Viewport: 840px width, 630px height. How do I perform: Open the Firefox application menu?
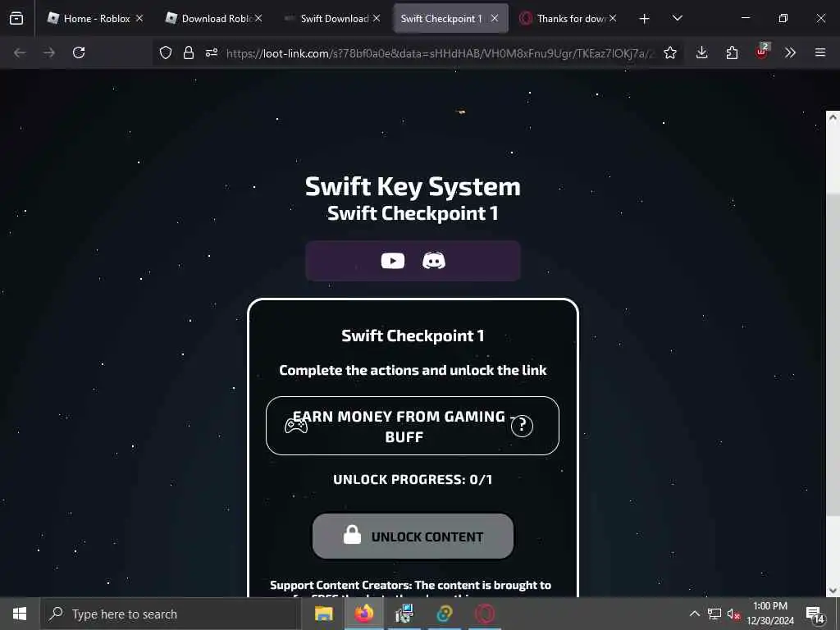[820, 52]
